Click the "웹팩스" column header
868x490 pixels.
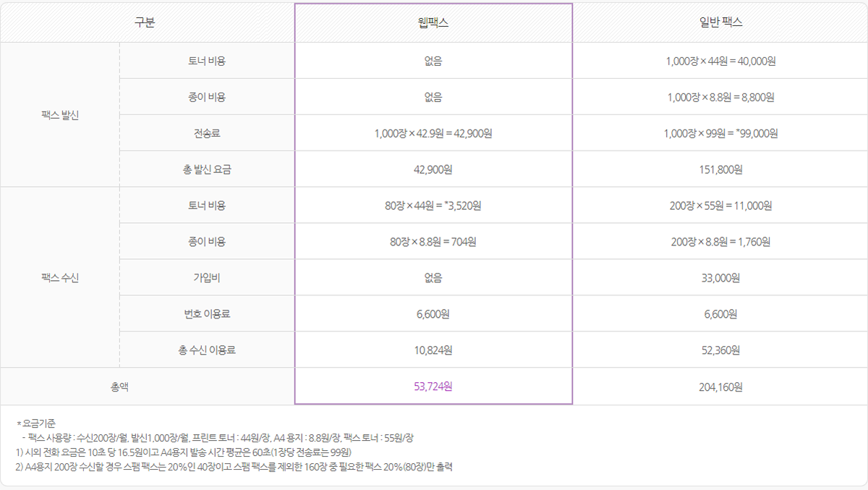pyautogui.click(x=433, y=22)
